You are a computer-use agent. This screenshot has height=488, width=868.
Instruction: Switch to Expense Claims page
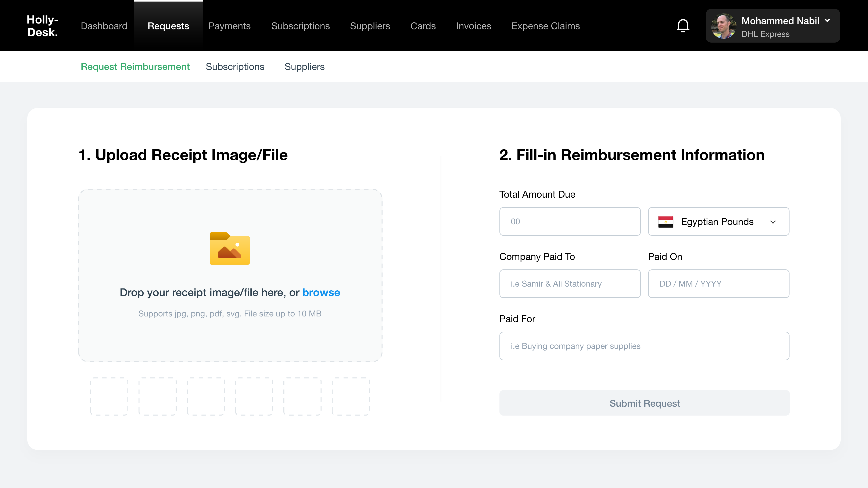(546, 26)
